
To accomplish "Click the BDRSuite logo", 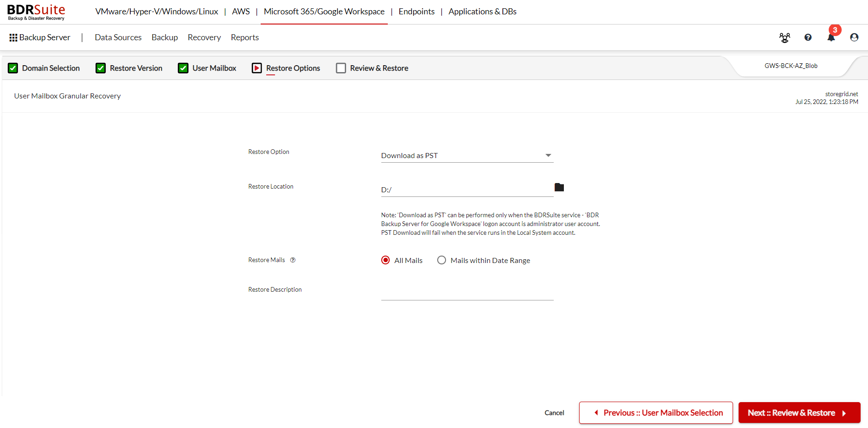I will click(x=36, y=12).
